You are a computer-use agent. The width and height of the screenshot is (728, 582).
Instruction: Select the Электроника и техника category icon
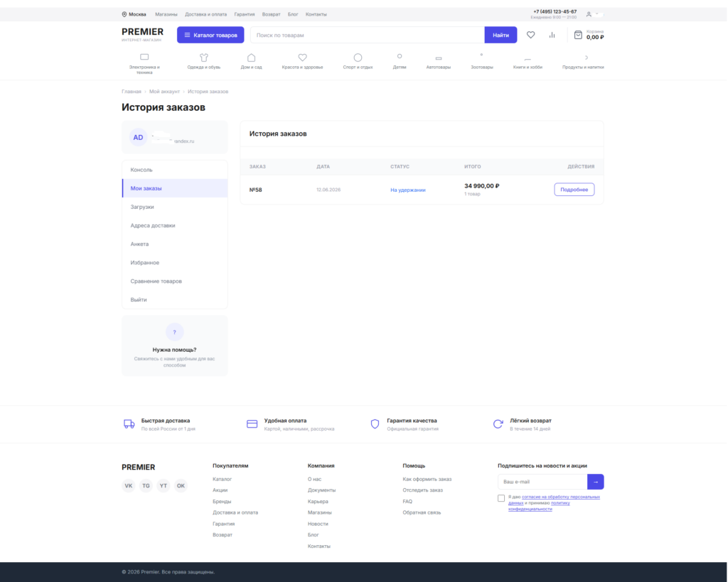coord(144,57)
